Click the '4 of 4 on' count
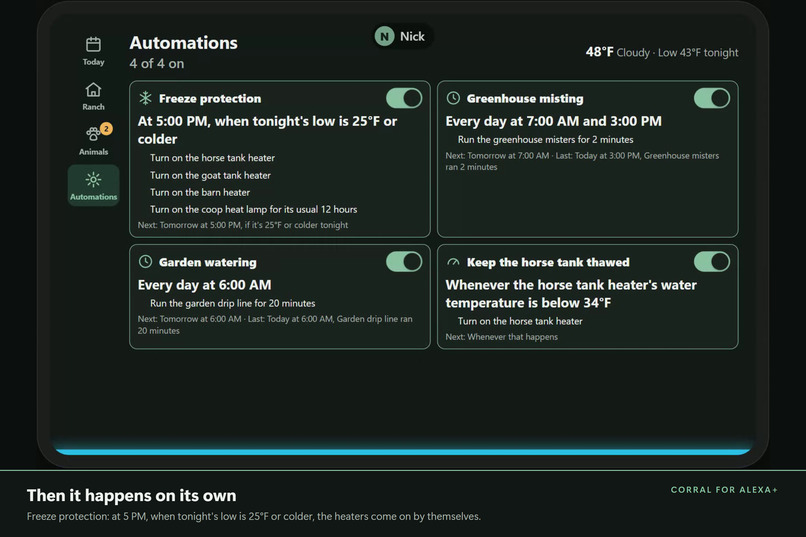Image resolution: width=806 pixels, height=537 pixels. 157,64
